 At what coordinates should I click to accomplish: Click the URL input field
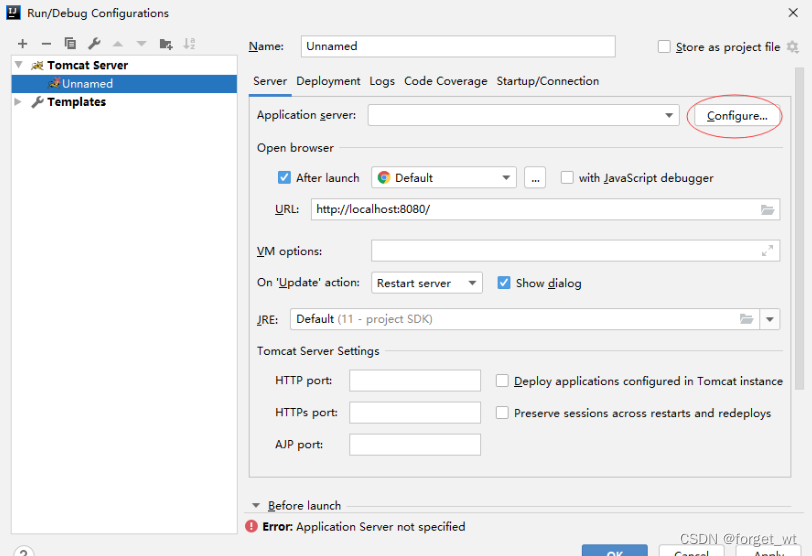click(545, 209)
